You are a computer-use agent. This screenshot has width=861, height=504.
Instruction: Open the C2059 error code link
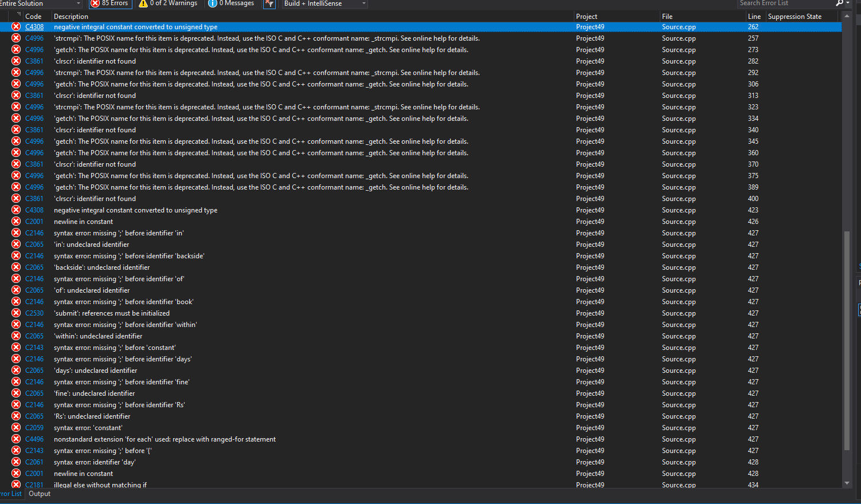[34, 428]
